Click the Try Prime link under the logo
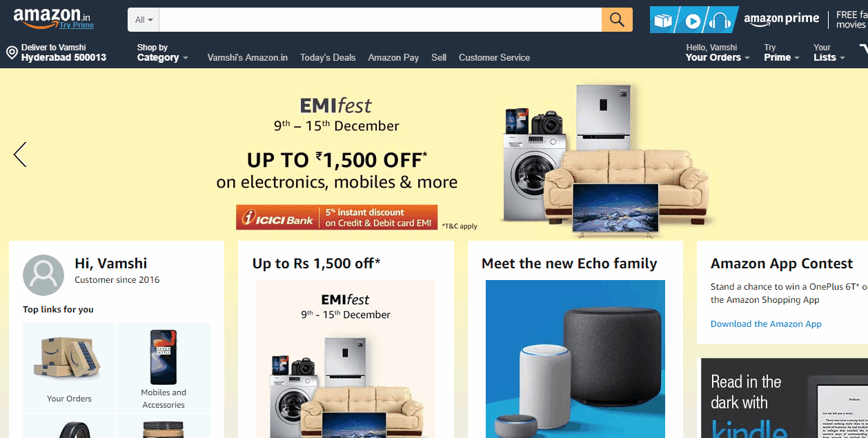Image resolution: width=868 pixels, height=438 pixels. 76,26
